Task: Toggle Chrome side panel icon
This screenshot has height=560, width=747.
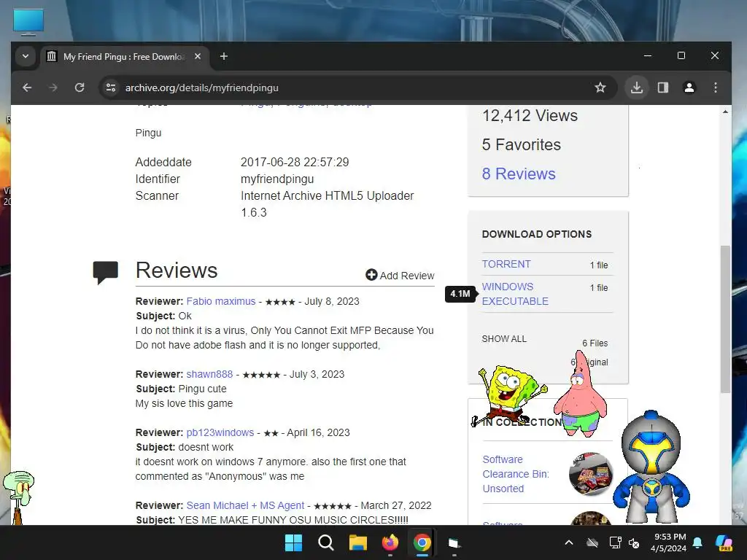Action: 662,87
